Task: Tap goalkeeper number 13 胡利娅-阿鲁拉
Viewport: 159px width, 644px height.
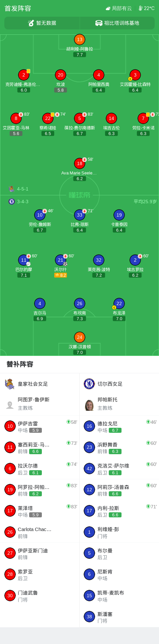Action: [x=80, y=39]
